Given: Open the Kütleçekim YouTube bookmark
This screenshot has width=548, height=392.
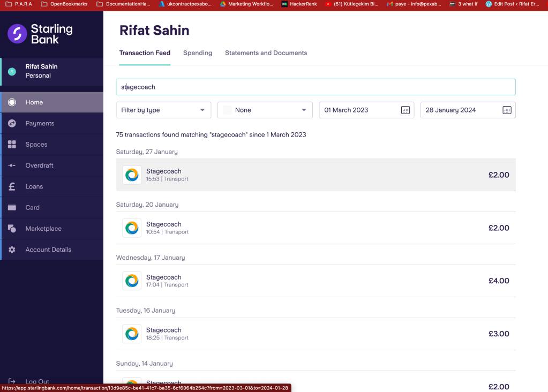Looking at the screenshot, I should coord(351,4).
